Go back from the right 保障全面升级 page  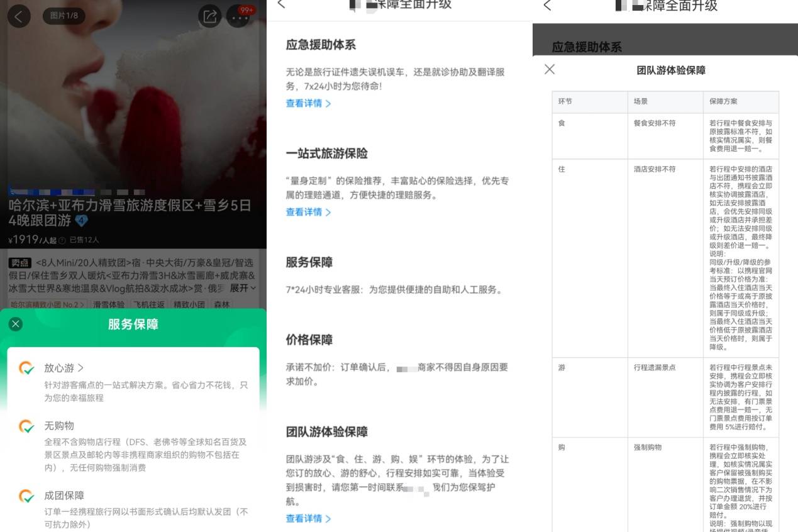click(x=547, y=5)
